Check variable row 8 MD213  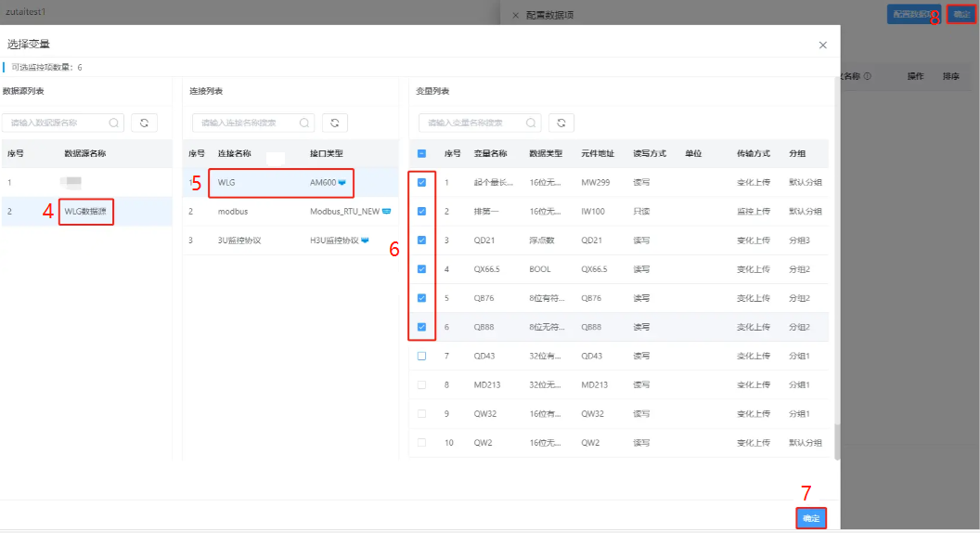tap(422, 384)
